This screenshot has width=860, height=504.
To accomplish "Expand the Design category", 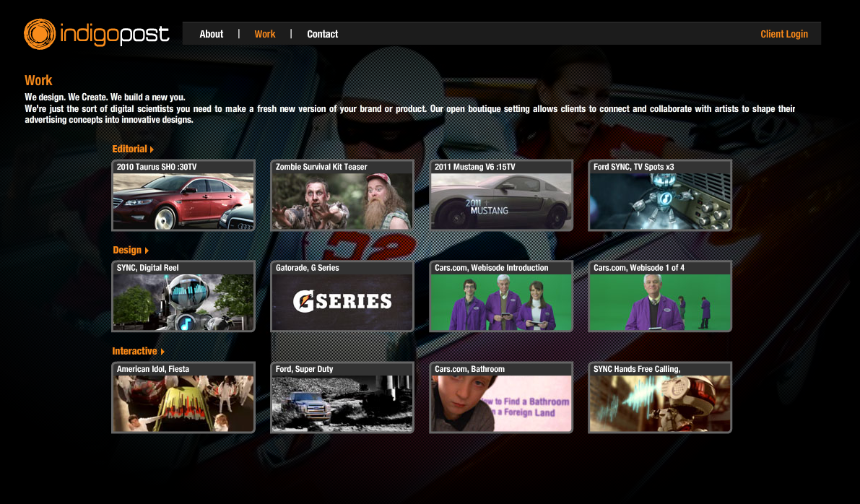I will 131,250.
